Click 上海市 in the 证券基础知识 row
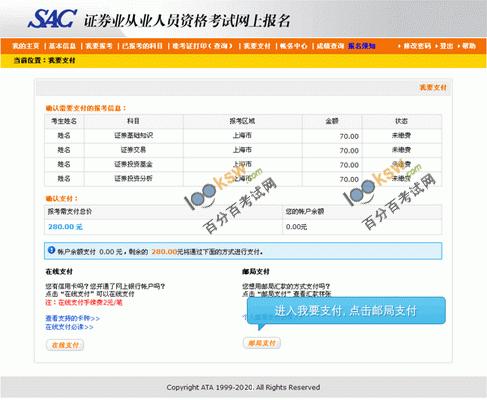This screenshot has width=487, height=400. 242,135
